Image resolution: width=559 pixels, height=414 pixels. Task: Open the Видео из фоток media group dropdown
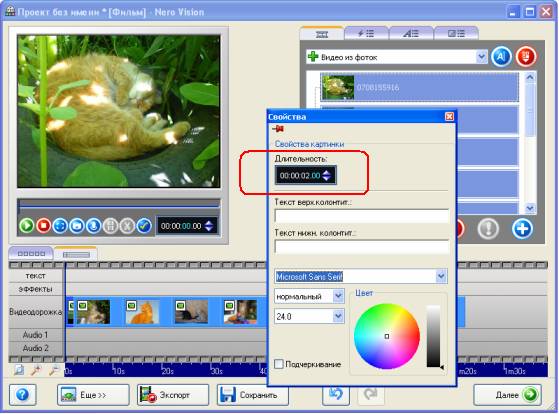(481, 57)
